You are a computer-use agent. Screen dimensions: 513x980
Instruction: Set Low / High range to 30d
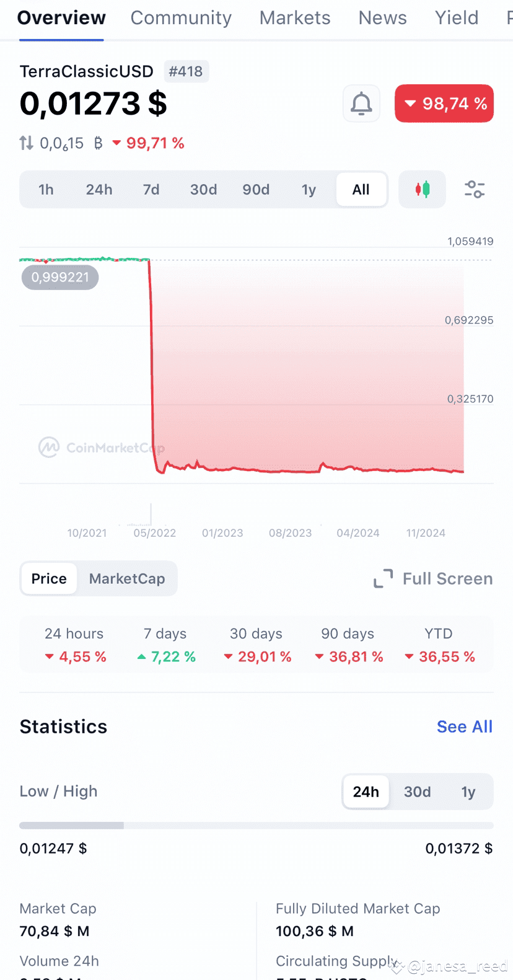417,792
